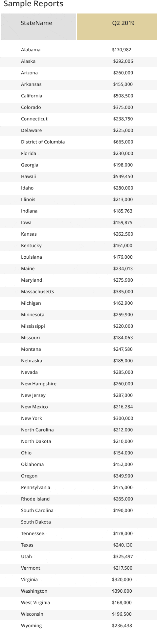Click the Rhode Island row label
157x644 pixels.
click(x=35, y=499)
